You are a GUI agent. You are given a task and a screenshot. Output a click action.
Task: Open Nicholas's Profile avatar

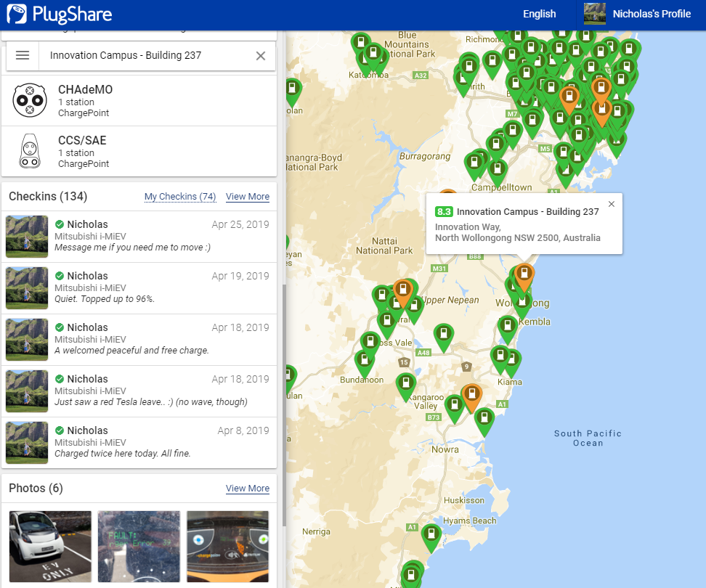[594, 14]
